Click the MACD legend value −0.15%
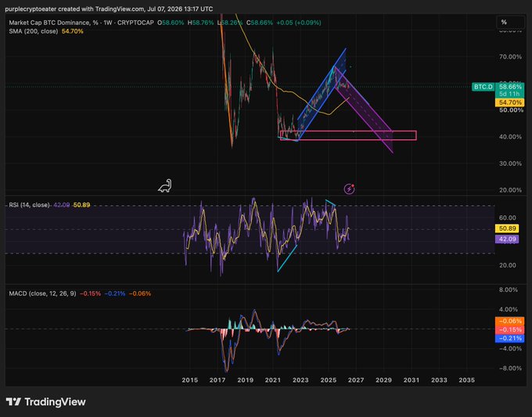532x417 pixels. point(90,293)
